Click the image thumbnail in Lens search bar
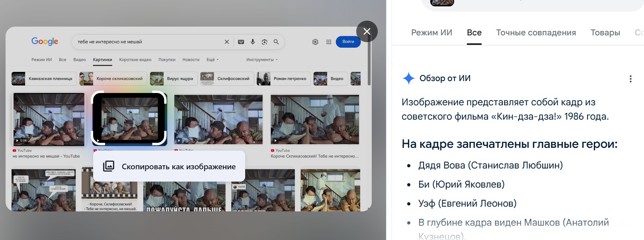The image size is (644, 240). point(442,2)
